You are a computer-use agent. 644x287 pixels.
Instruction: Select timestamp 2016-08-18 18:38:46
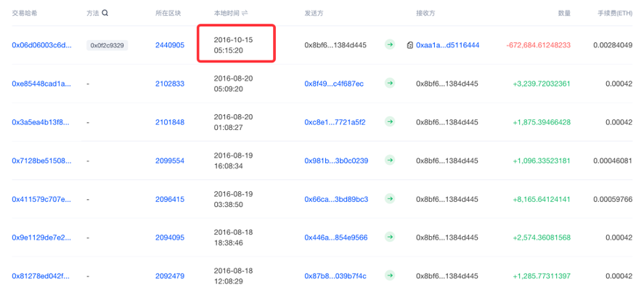233,238
